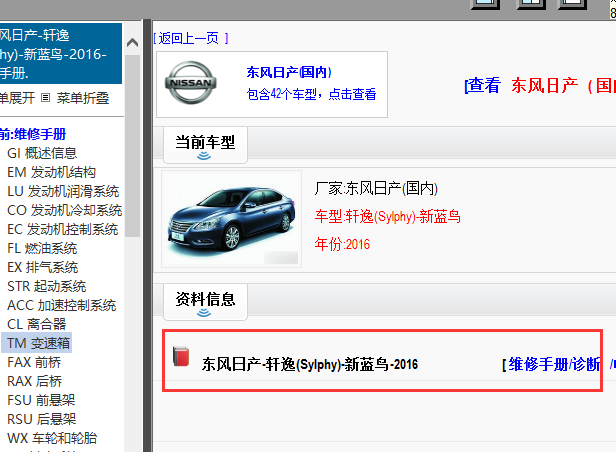Open FL 燃油系统 section
The image size is (616, 452).
(x=42, y=248)
